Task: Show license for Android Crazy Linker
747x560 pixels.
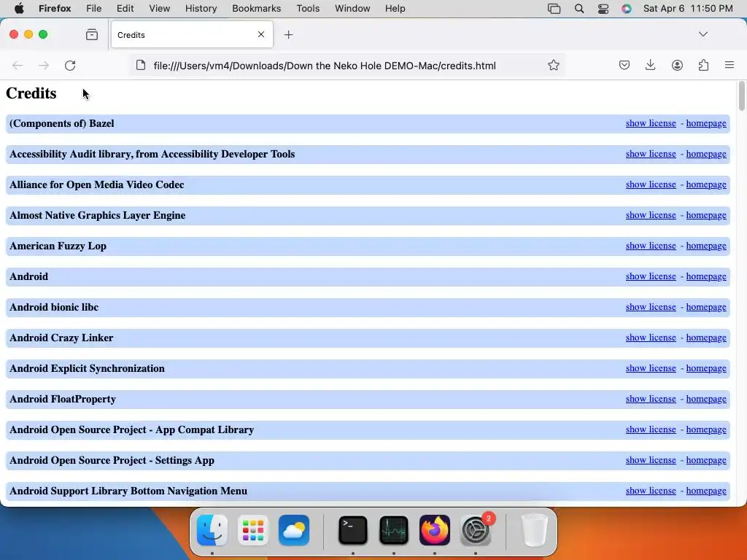Action: pos(651,338)
